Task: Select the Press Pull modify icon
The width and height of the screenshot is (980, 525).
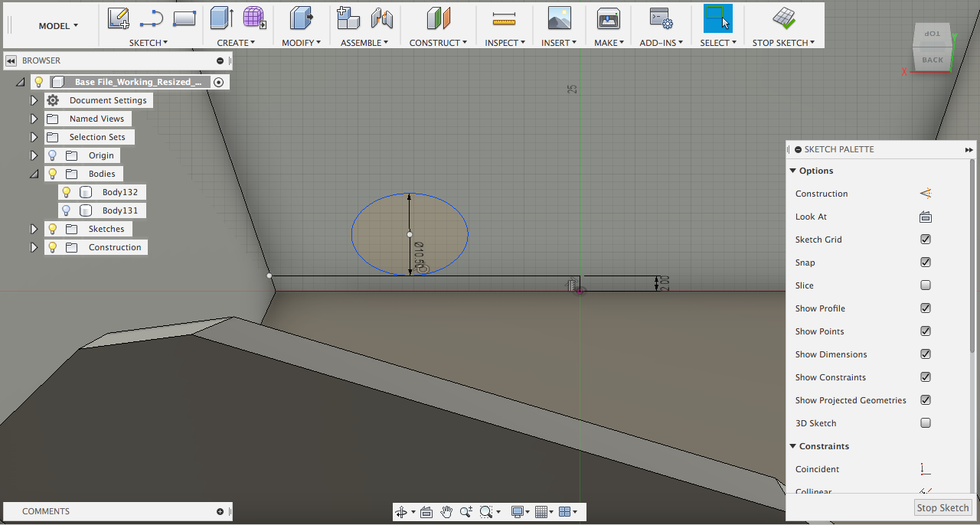Action: [x=301, y=18]
